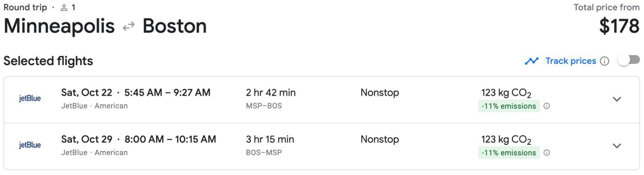Viewport: 644px width, 175px height.
Task: Click the JetBlue logo on return flight
Action: (30, 145)
